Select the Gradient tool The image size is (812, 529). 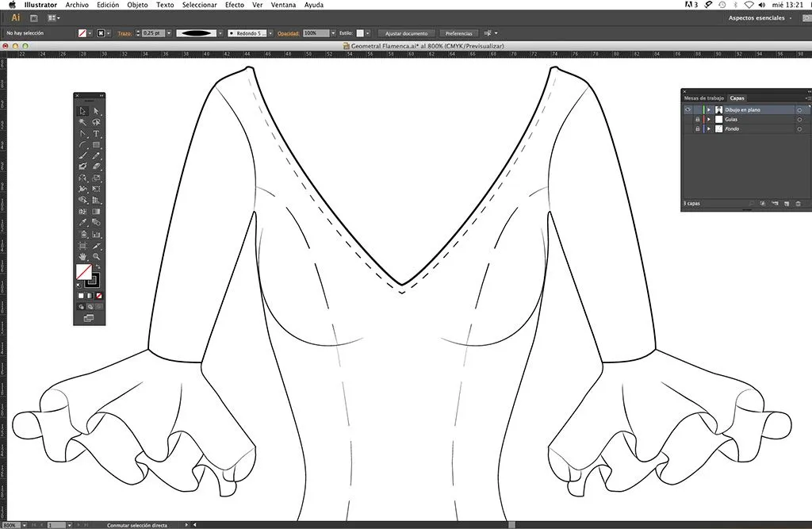96,212
